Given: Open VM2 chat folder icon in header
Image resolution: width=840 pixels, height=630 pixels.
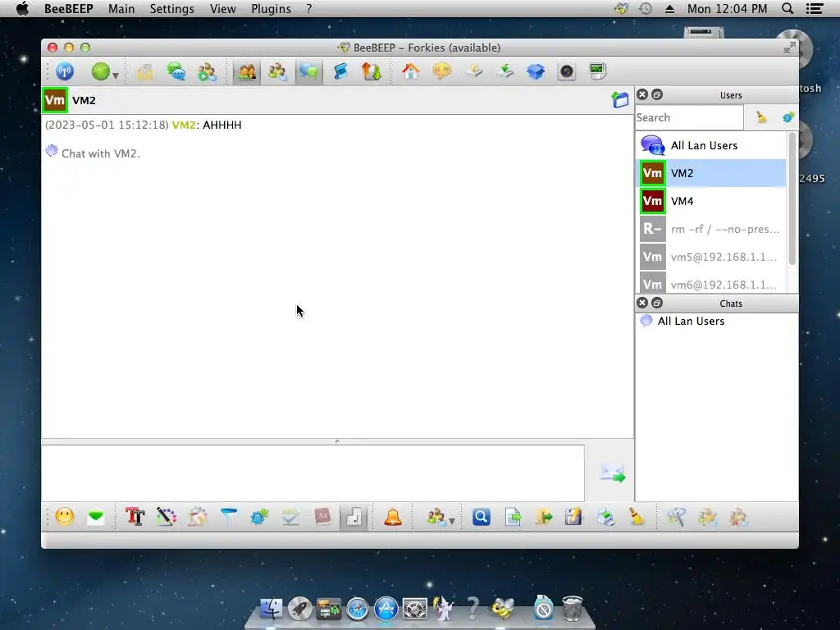Looking at the screenshot, I should [620, 99].
